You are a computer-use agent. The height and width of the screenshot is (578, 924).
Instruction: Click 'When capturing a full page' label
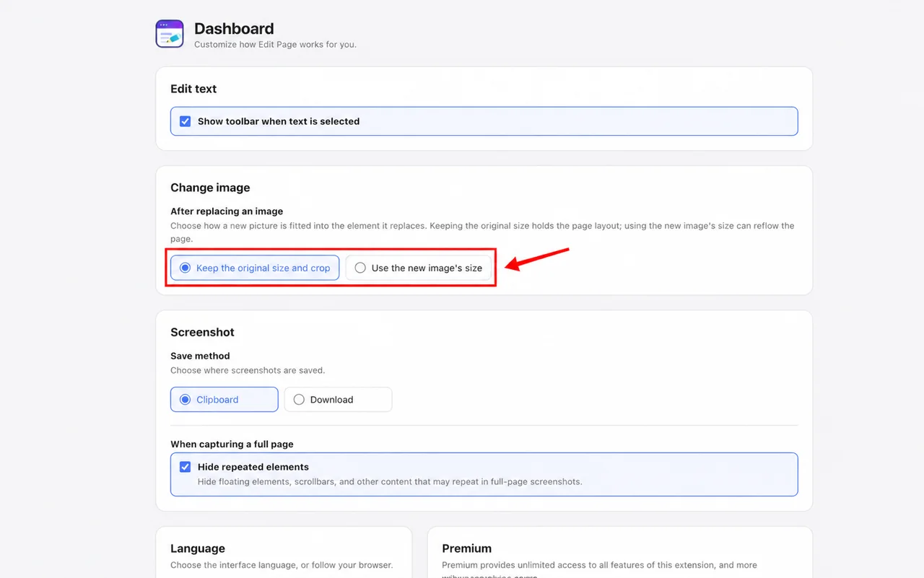pyautogui.click(x=232, y=445)
